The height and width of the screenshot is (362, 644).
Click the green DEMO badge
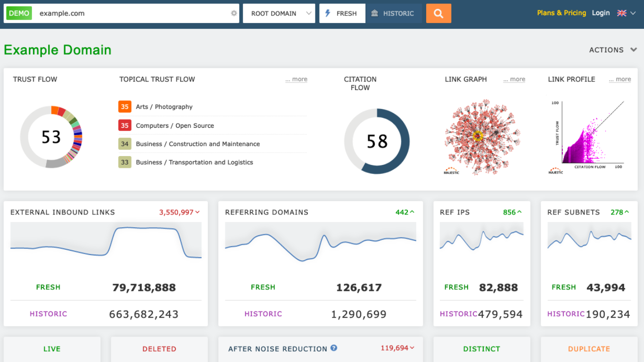(18, 13)
